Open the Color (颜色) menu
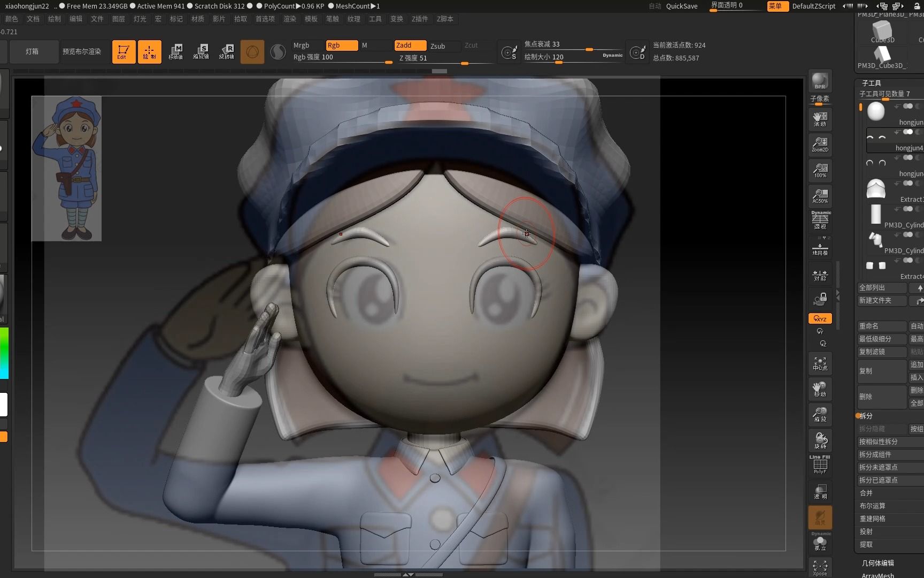Screen dimensions: 924x578 (x=11, y=19)
